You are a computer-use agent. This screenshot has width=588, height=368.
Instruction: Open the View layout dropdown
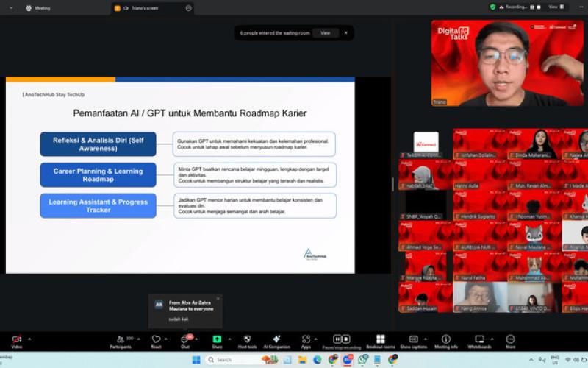pyautogui.click(x=555, y=7)
